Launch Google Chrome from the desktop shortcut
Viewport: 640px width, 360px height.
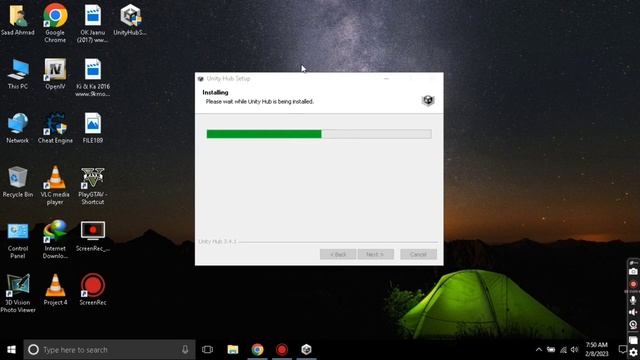[x=55, y=22]
